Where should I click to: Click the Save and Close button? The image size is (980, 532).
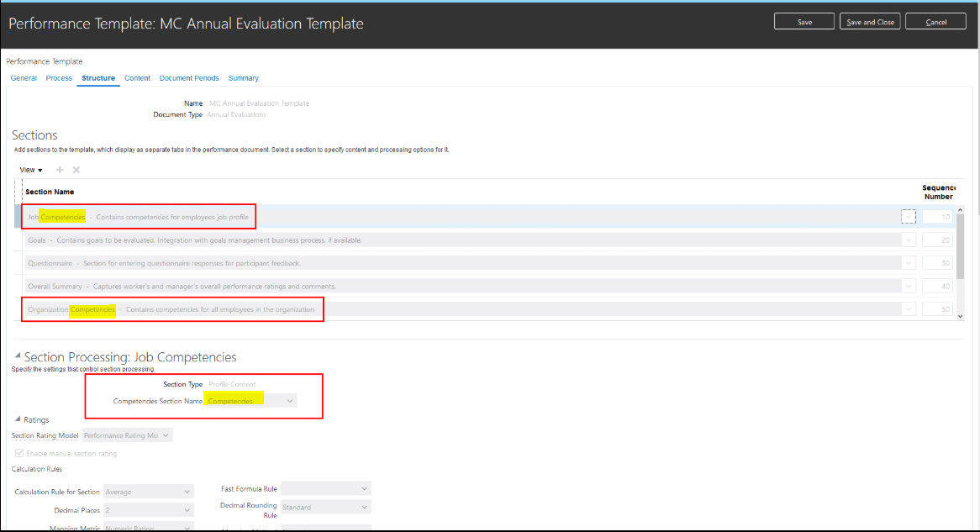click(870, 21)
